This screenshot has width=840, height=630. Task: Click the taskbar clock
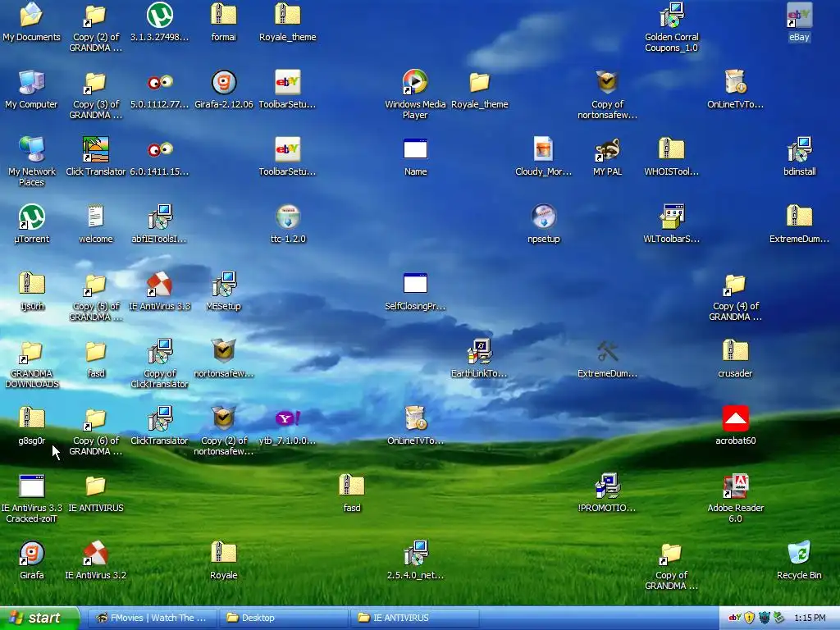(x=810, y=618)
